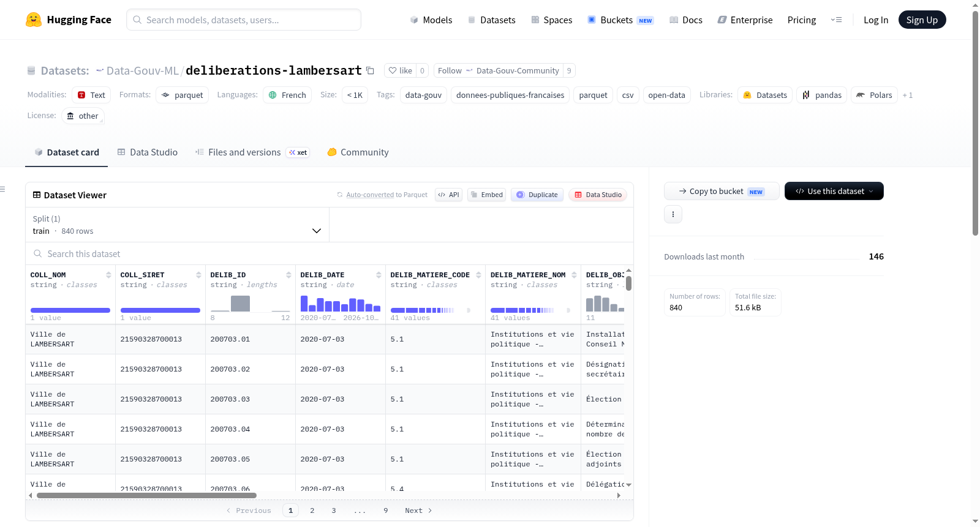Sort the DELIB_DATE column with its arrows

point(379,275)
